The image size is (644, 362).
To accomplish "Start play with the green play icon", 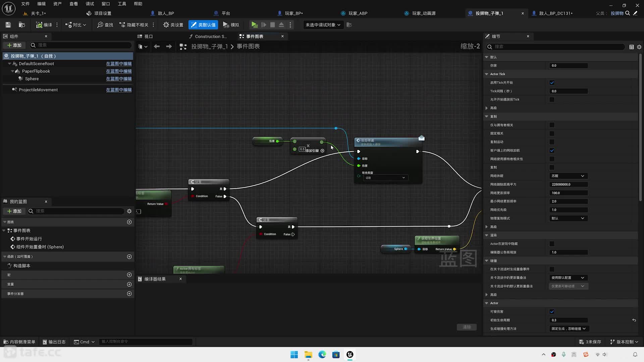I will coord(255,25).
